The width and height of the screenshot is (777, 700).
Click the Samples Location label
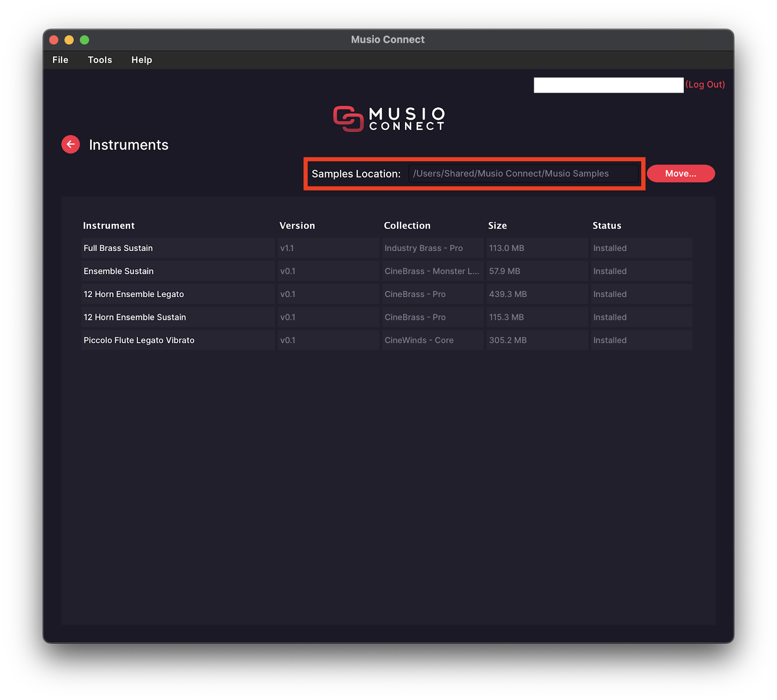click(356, 174)
